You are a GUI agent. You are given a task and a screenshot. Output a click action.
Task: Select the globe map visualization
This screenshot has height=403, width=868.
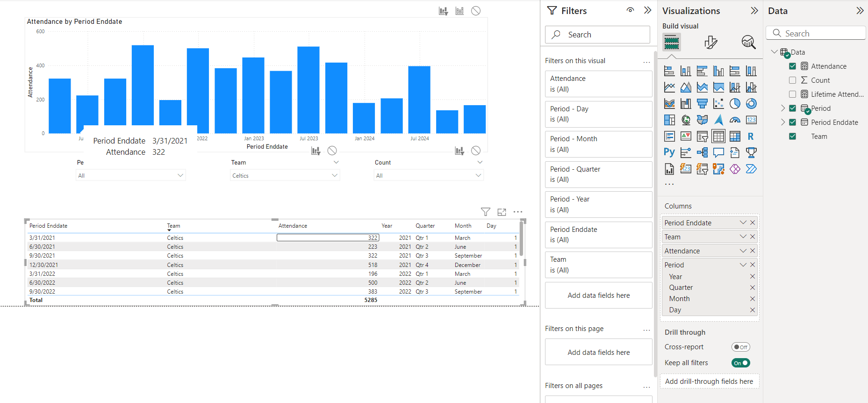click(x=686, y=120)
